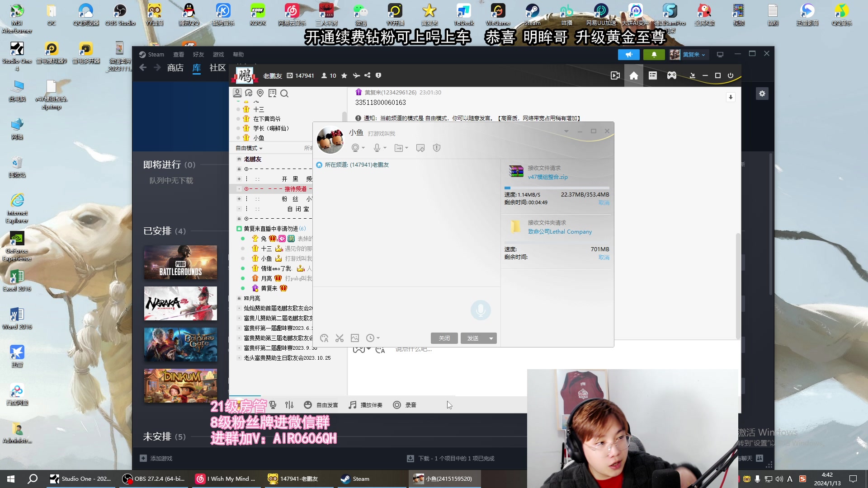Click the Windows Start button
Image resolution: width=868 pixels, height=488 pixels.
(11, 479)
